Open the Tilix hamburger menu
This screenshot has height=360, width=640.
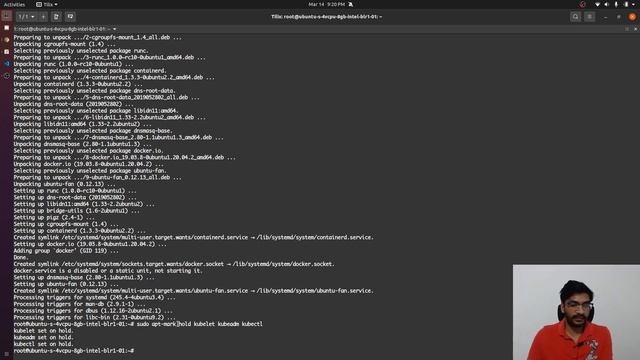pos(589,17)
